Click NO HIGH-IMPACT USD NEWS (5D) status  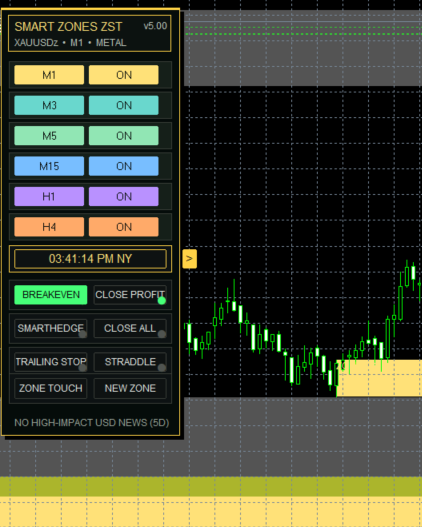pos(91,422)
